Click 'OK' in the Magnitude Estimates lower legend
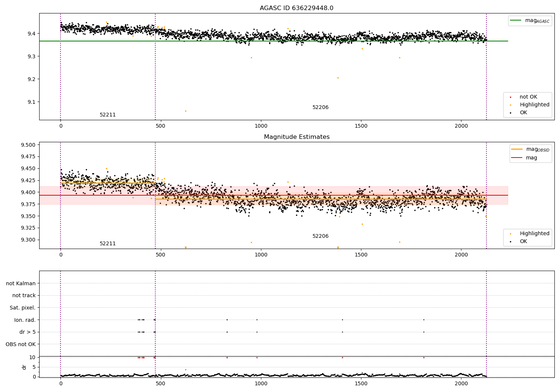The width and height of the screenshot is (560, 392). pos(523,242)
